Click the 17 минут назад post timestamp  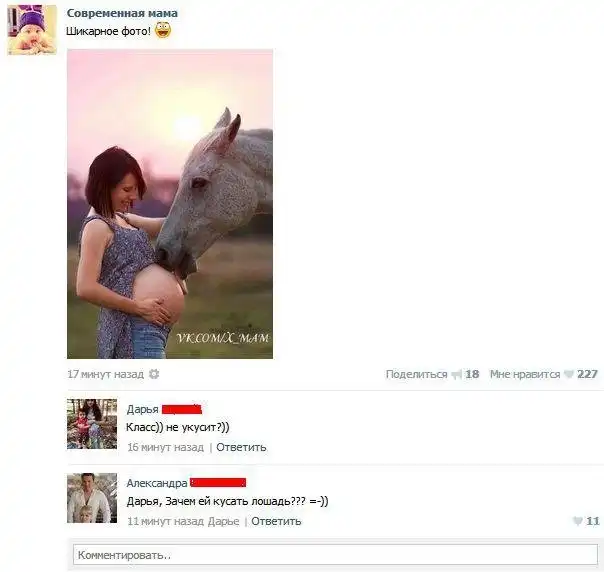coord(106,374)
